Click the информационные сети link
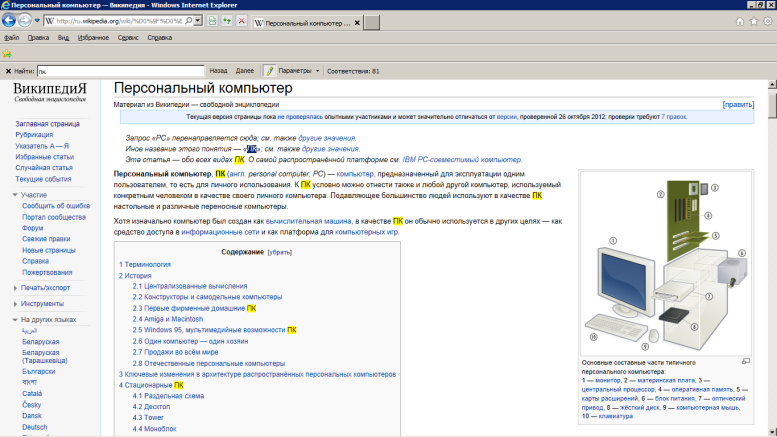 click(220, 232)
